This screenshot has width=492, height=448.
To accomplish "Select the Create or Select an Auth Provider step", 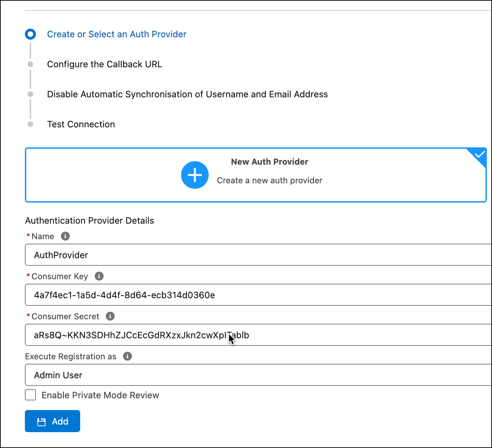I will 117,34.
